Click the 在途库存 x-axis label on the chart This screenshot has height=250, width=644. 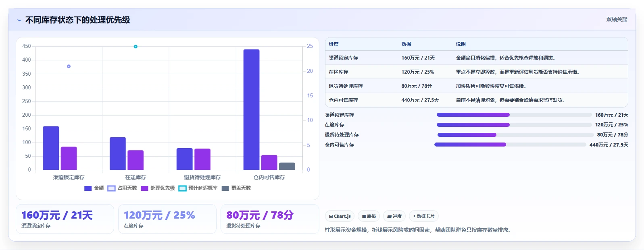tap(135, 177)
